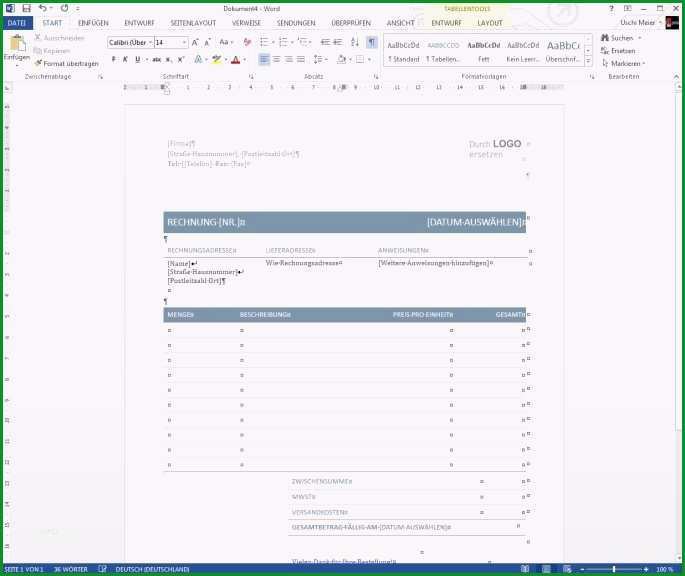
Task: Click the proofing book icon in status bar
Action: pyautogui.click(x=103, y=569)
